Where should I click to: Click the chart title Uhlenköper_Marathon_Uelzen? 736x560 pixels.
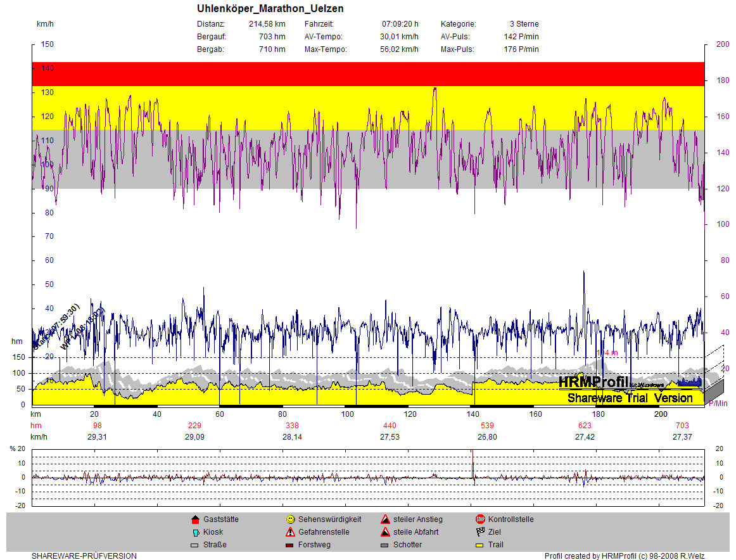pos(270,10)
